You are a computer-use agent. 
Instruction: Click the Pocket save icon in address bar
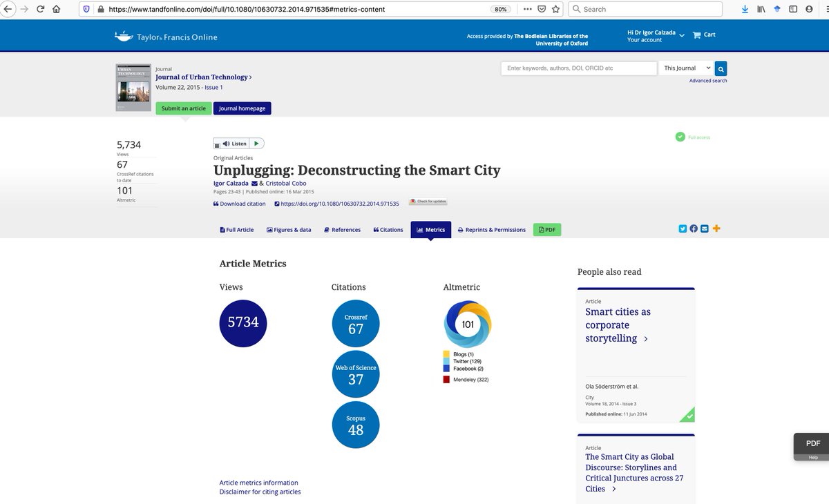tap(542, 9)
